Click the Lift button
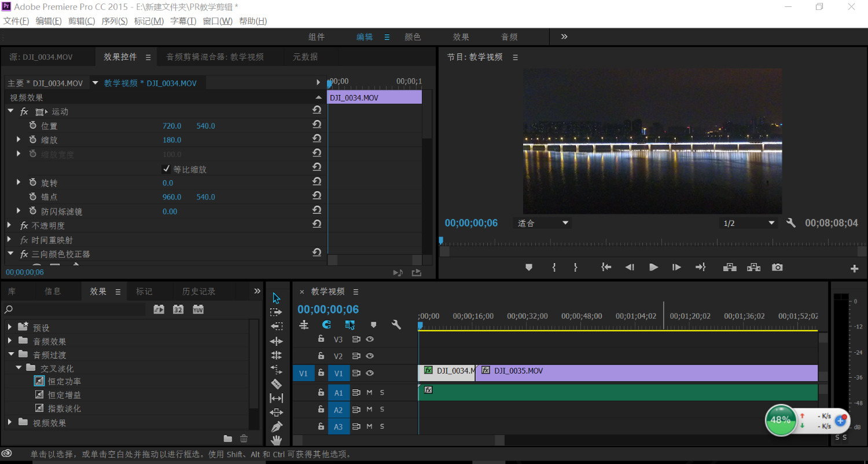Viewport: 868px width, 464px height. [x=730, y=267]
